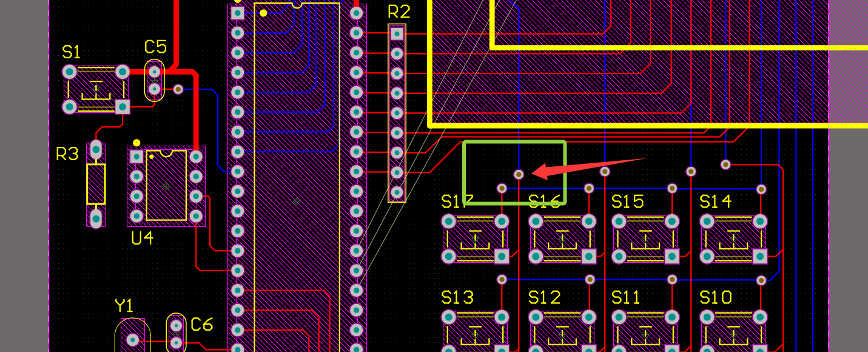This screenshot has width=868, height=352.
Task: Select the via the red arrow points to
Action: pos(519,174)
